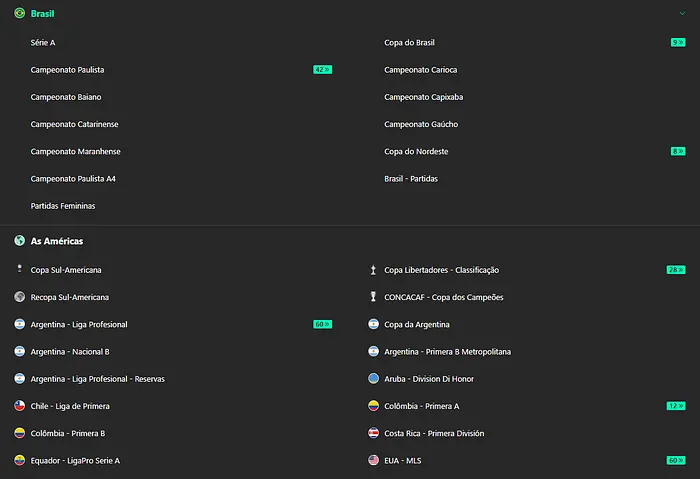Click the Costa Rica flag icon
This screenshot has height=479, width=700.
point(373,433)
